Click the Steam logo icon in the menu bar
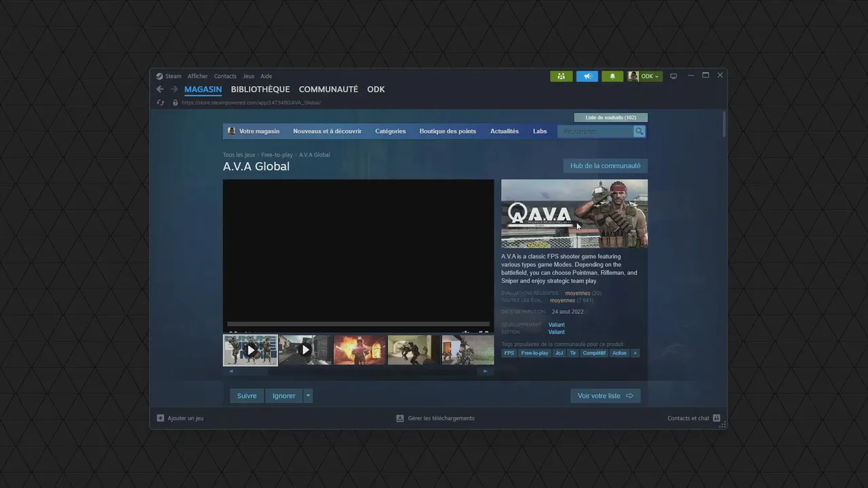The image size is (868, 488). pos(159,77)
